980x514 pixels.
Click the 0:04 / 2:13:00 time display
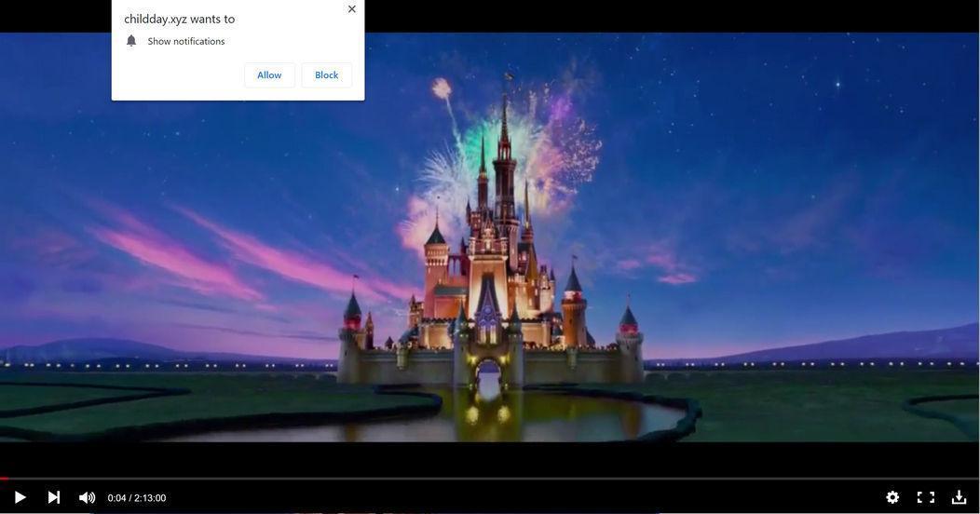137,498
